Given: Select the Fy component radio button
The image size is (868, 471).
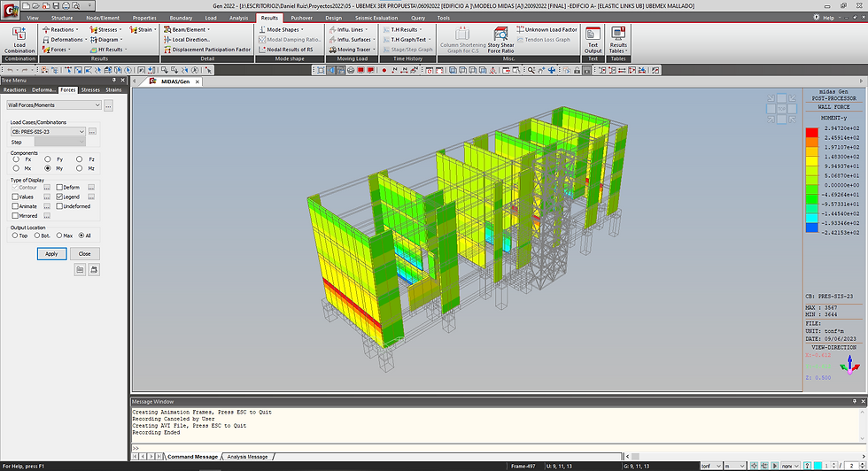Looking at the screenshot, I should (48, 158).
